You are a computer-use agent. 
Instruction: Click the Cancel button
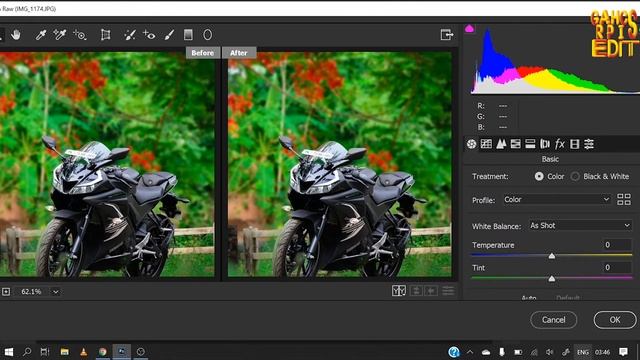(553, 320)
